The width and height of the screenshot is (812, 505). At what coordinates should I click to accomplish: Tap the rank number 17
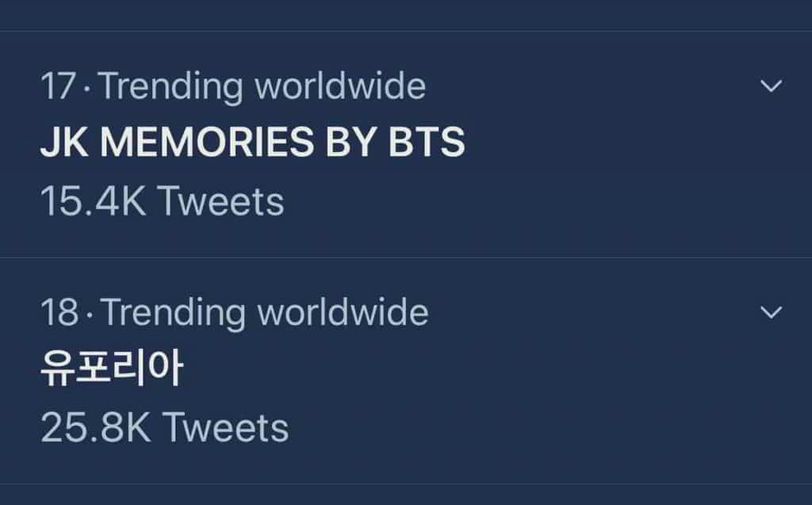[59, 86]
